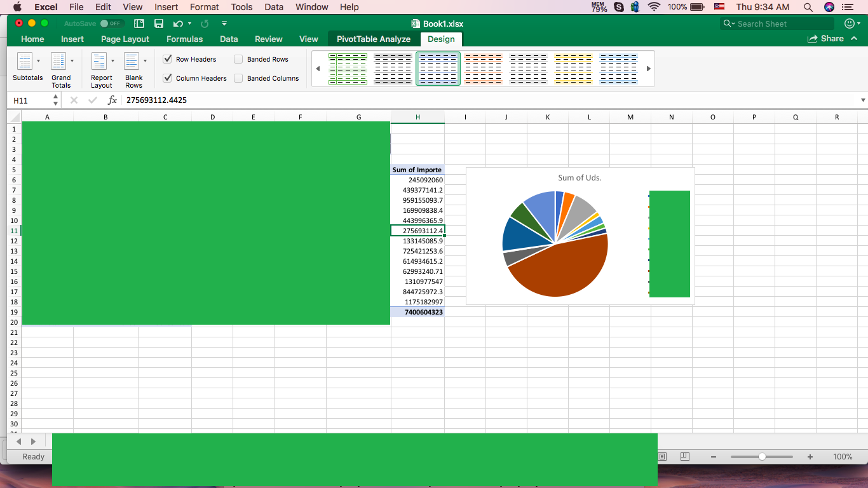Expand the Grand Totals dropdown arrow

(72, 61)
